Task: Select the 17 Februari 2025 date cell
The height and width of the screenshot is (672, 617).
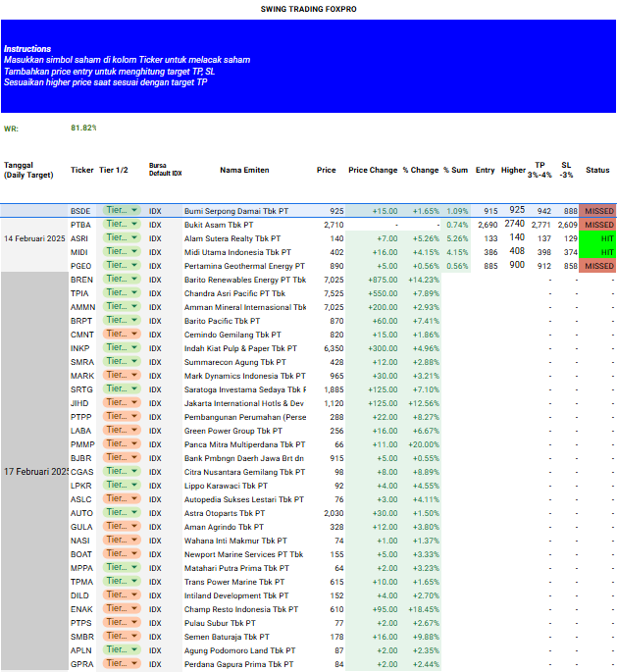Action: click(33, 472)
